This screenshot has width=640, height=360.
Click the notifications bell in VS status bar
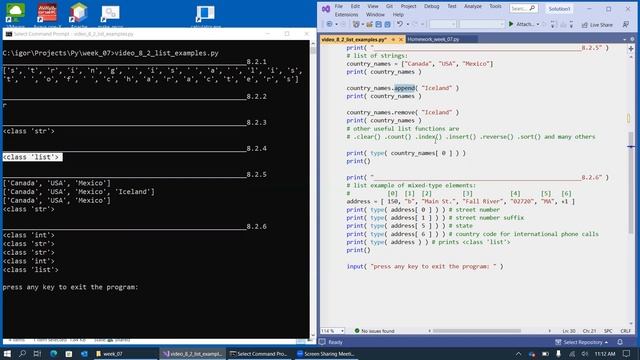pyautogui.click(x=620, y=342)
